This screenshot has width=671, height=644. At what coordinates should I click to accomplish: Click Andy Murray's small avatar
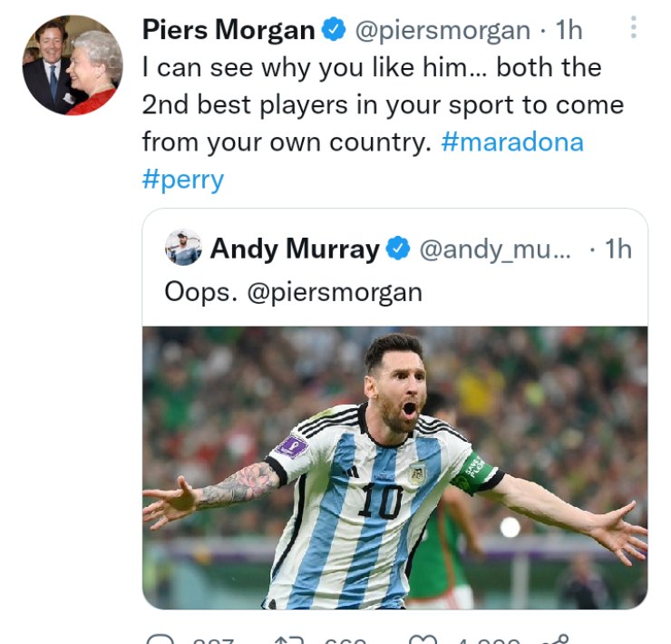point(183,248)
